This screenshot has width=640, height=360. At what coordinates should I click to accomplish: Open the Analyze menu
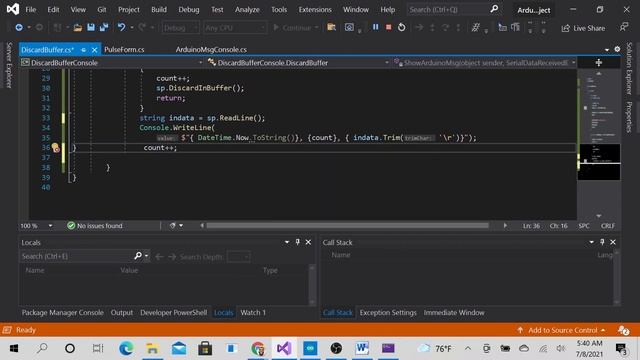[x=247, y=9]
